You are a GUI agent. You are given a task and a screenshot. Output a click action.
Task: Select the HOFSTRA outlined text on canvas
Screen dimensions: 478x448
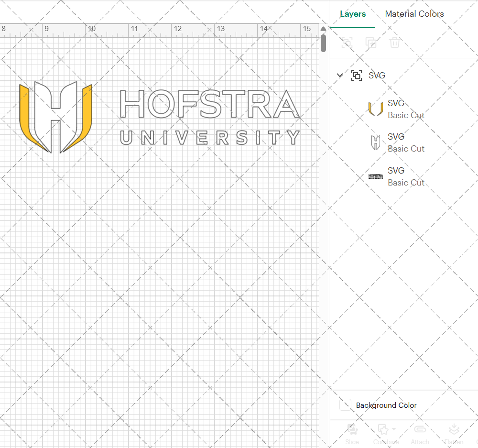coord(210,104)
